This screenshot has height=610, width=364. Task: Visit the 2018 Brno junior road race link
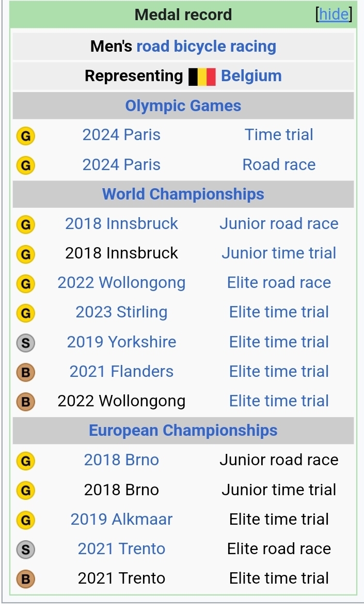(x=121, y=460)
